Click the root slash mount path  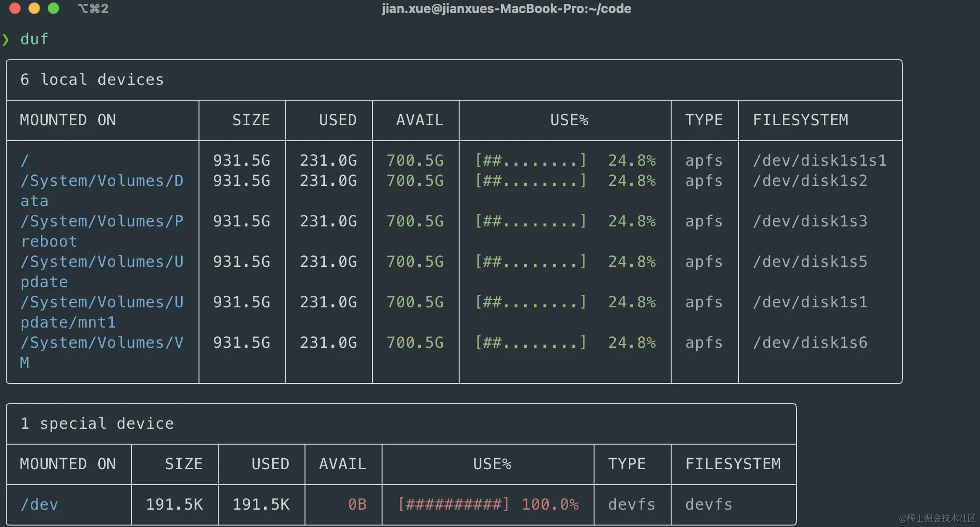click(x=25, y=160)
